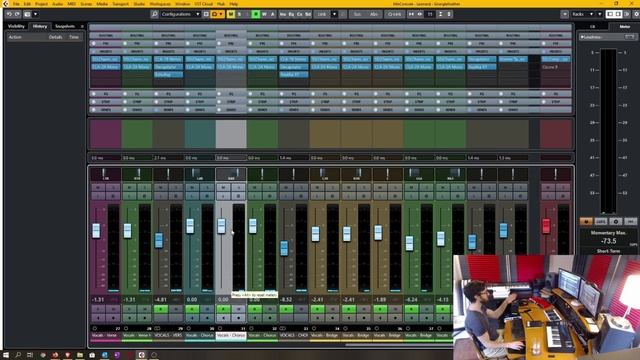Click the W write-all automation toolbar button
The height and width of the screenshot is (360, 640).
(264, 14)
